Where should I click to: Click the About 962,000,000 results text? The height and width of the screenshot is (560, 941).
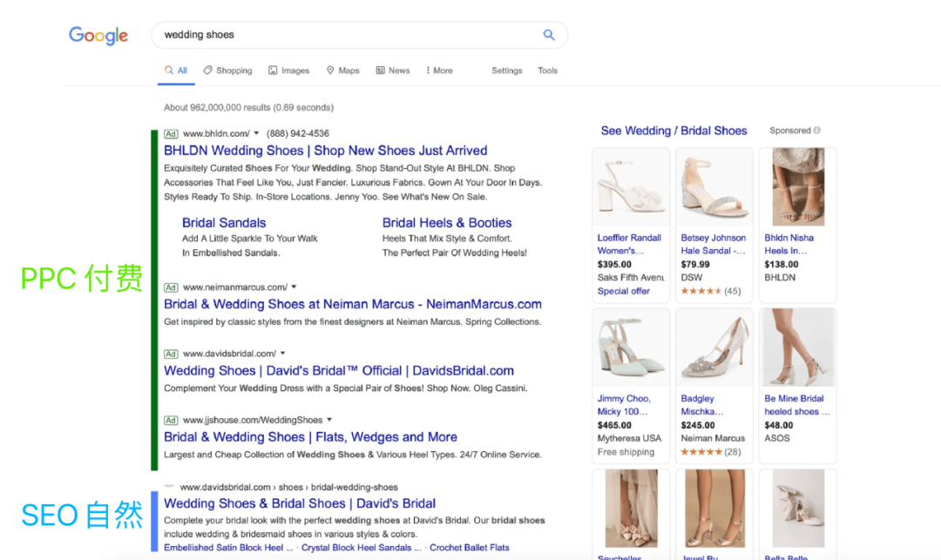tap(248, 107)
